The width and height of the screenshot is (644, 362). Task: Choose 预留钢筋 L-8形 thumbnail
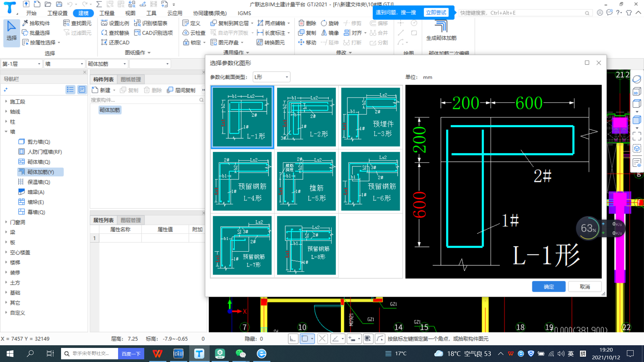click(306, 245)
